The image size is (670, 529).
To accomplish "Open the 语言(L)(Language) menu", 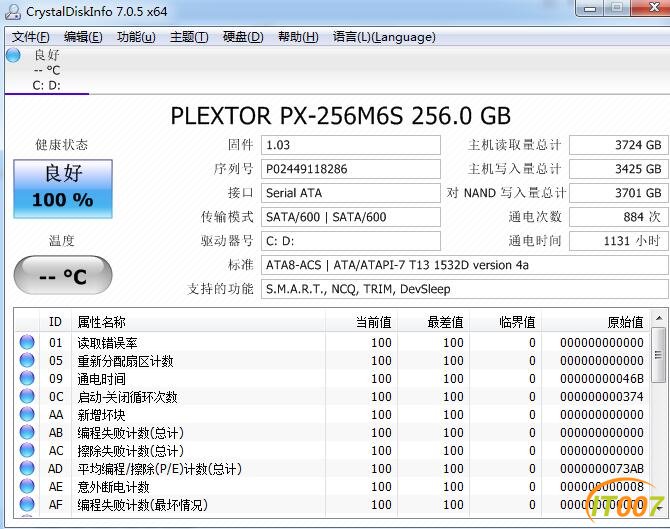I will pyautogui.click(x=384, y=37).
